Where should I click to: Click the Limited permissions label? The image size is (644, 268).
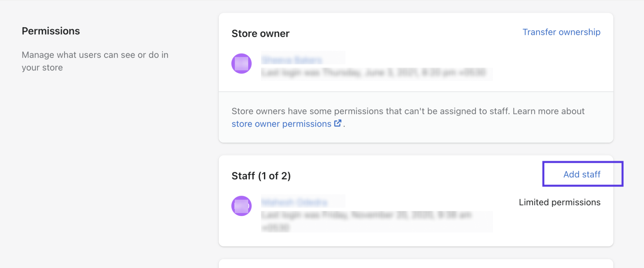(560, 202)
